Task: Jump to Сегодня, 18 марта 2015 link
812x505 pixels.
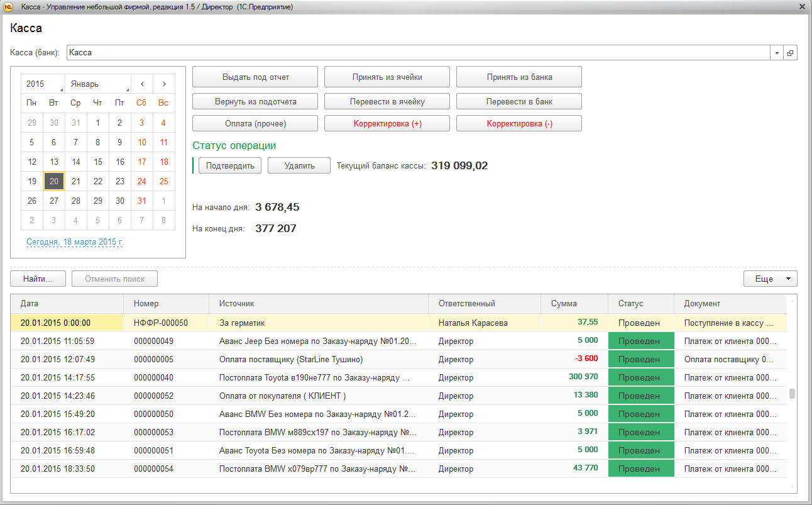Action: pos(75,241)
